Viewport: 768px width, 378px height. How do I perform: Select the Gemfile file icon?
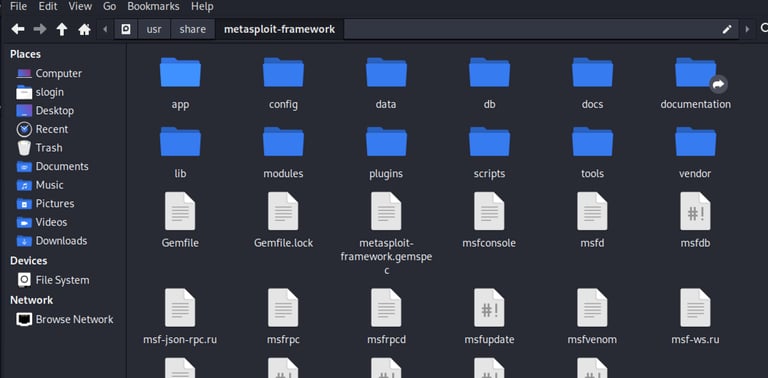[x=180, y=212]
